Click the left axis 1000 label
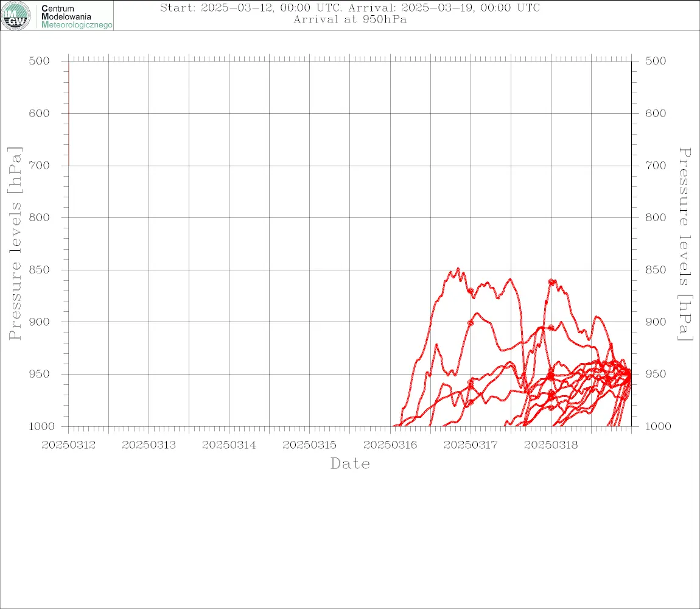700x609 pixels. coord(42,426)
